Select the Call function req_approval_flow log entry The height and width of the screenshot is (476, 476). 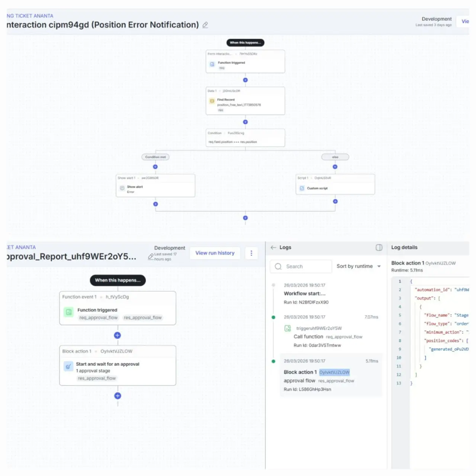click(327, 337)
